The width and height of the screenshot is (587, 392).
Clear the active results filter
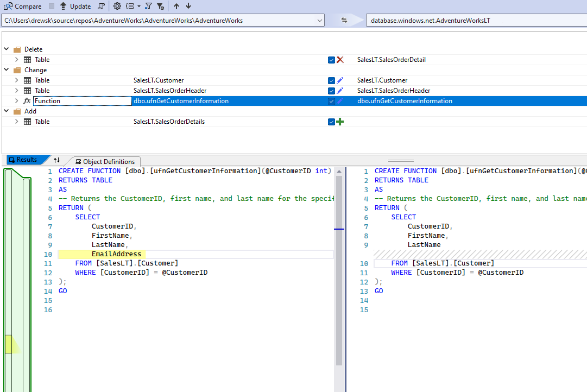coord(161,7)
